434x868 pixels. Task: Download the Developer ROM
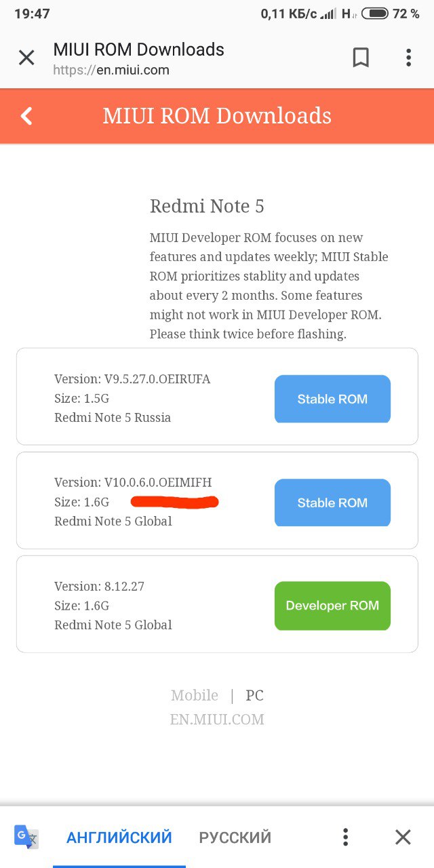tap(332, 606)
